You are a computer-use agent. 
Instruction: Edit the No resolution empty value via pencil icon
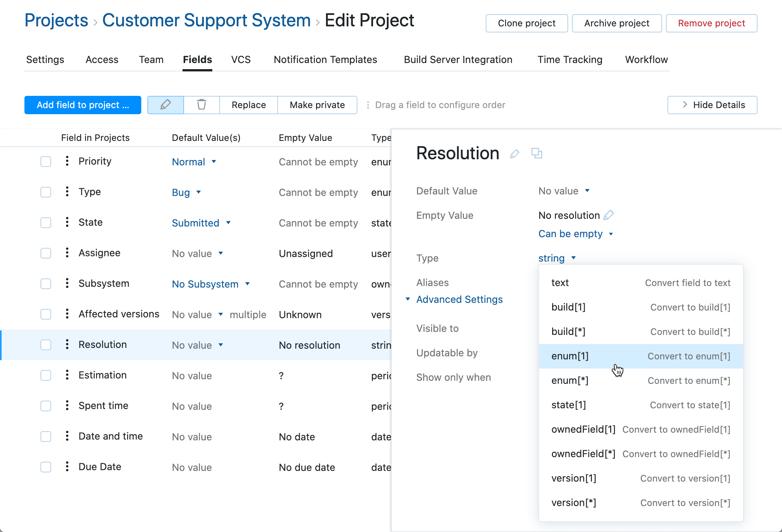609,215
